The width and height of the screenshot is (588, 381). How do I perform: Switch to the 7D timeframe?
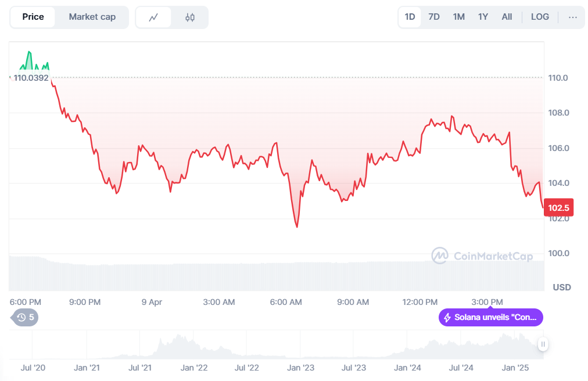(434, 17)
